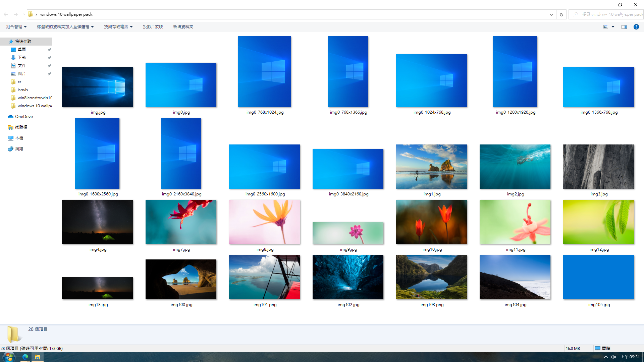Screen dimensions: 644x362
Task: Click 投影片放映 slideshow button
Action: 153,27
